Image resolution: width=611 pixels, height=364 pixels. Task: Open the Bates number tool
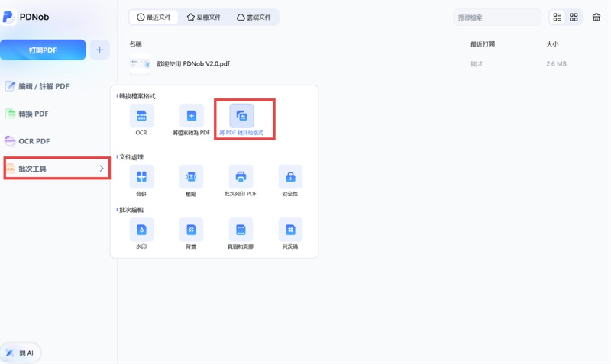pyautogui.click(x=290, y=230)
